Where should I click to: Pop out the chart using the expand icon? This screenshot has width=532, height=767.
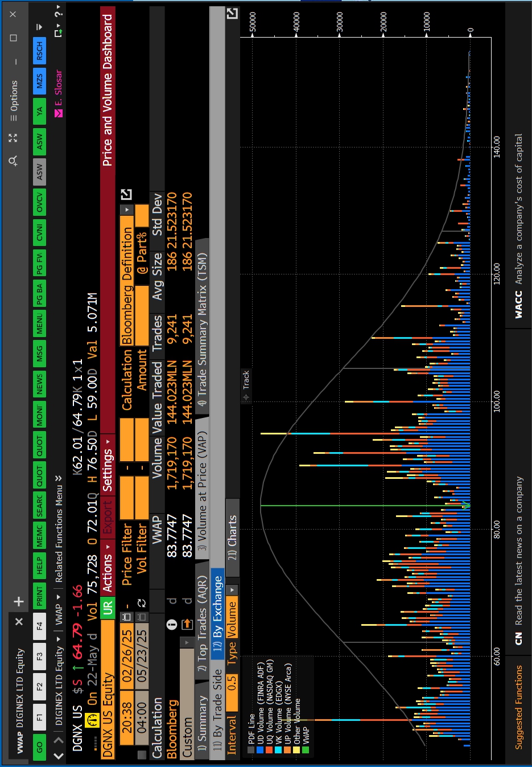232,14
